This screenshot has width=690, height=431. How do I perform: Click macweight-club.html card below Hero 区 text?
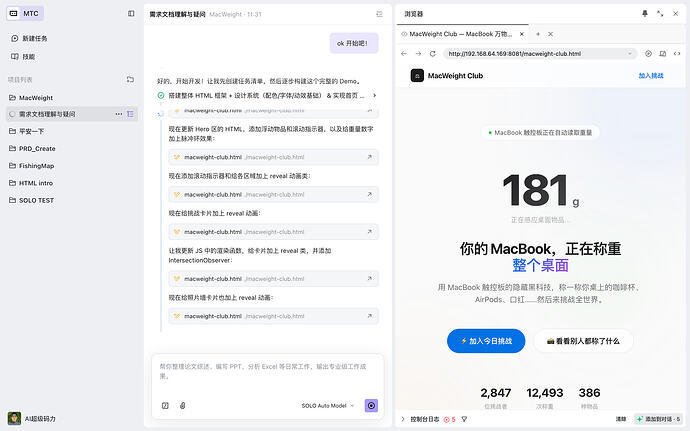tap(273, 157)
